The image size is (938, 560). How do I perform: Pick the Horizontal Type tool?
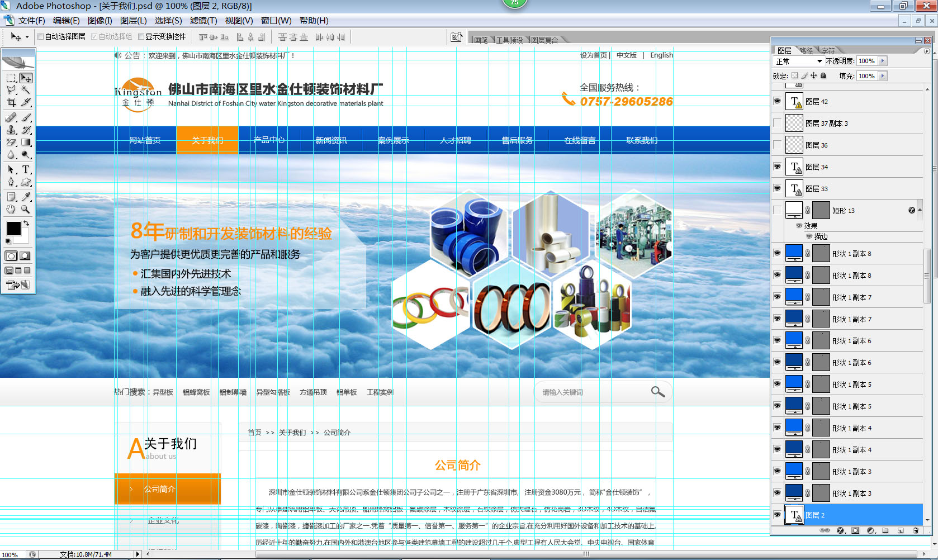click(x=26, y=169)
